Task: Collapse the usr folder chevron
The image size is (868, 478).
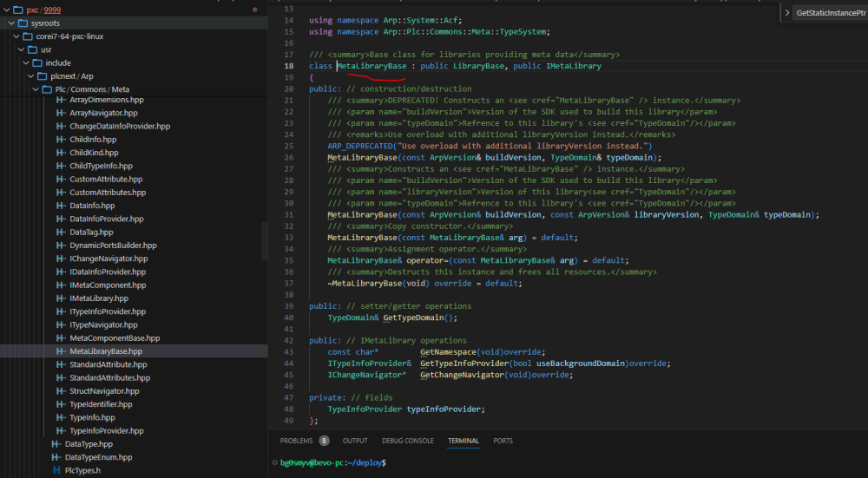Action: (22, 50)
